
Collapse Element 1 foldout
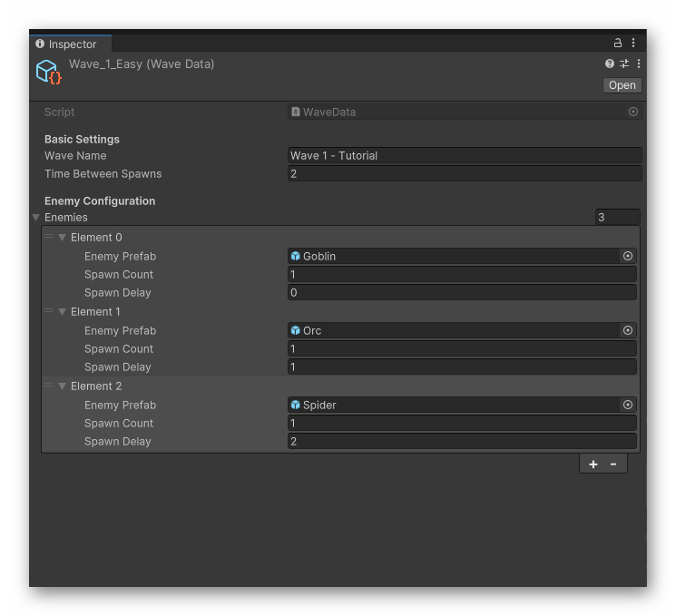[62, 312]
